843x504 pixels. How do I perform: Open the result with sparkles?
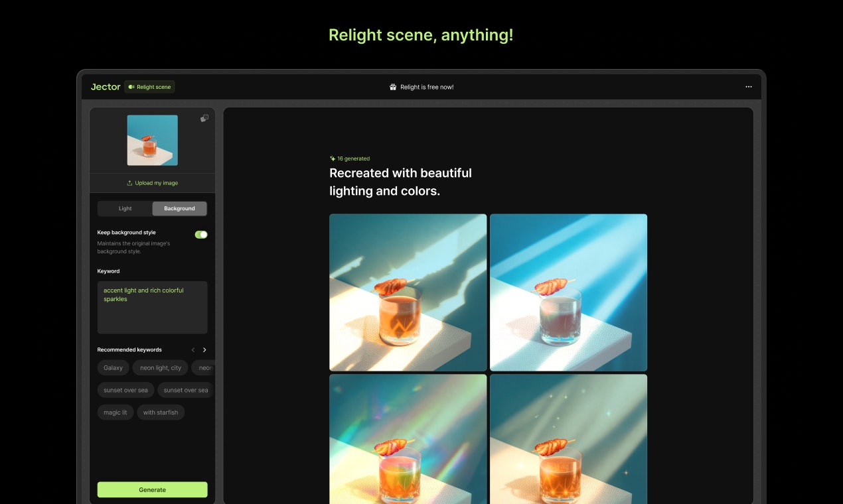click(x=568, y=439)
